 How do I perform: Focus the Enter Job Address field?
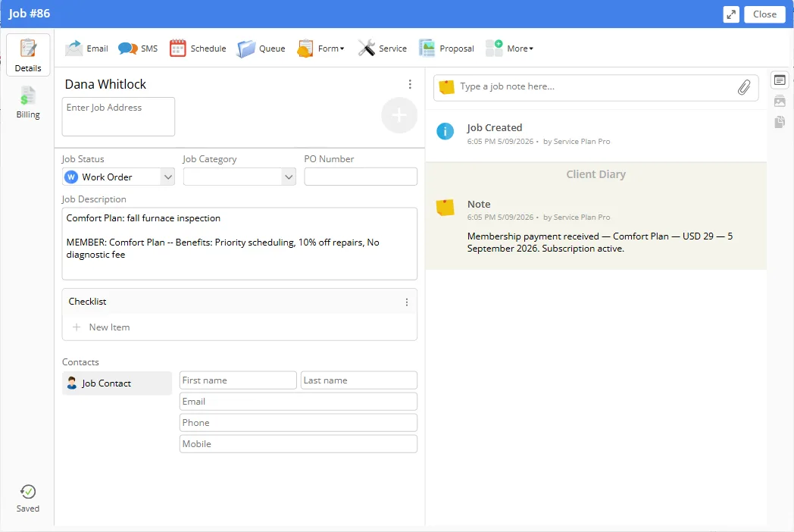tap(118, 117)
